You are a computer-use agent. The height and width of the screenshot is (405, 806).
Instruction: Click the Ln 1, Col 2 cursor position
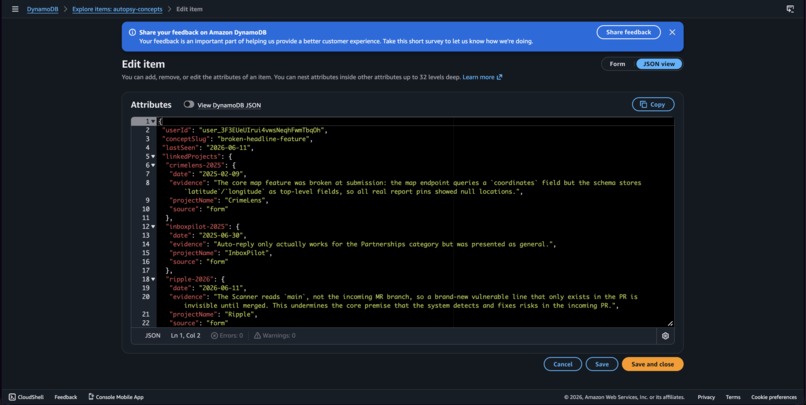point(186,336)
